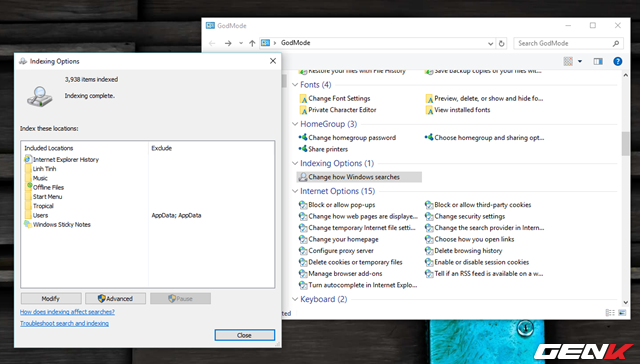The image size is (640, 364).
Task: Select Tropical folder in included locations
Action: 39,206
